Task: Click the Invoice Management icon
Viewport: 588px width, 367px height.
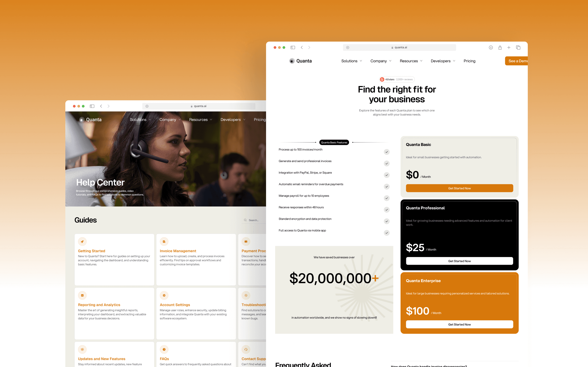Action: pyautogui.click(x=164, y=241)
